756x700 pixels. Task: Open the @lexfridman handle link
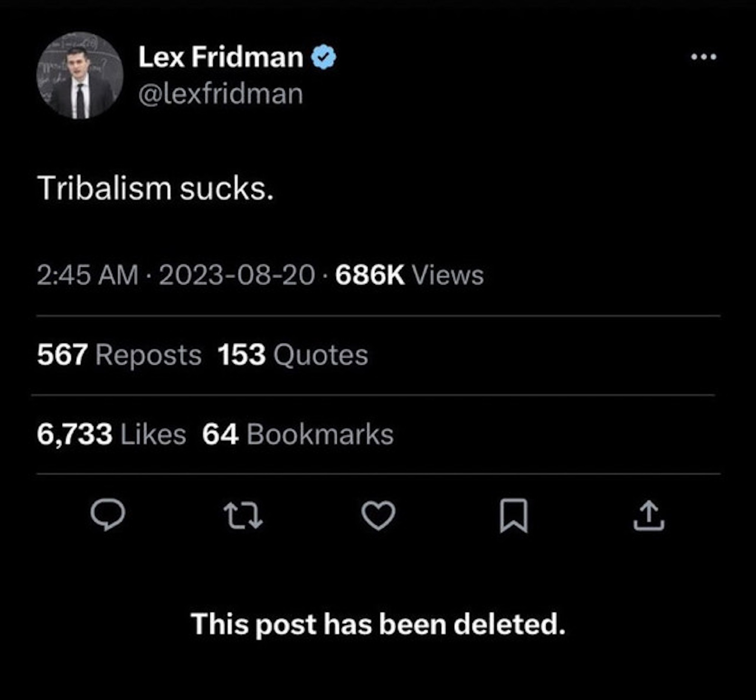pyautogui.click(x=220, y=94)
